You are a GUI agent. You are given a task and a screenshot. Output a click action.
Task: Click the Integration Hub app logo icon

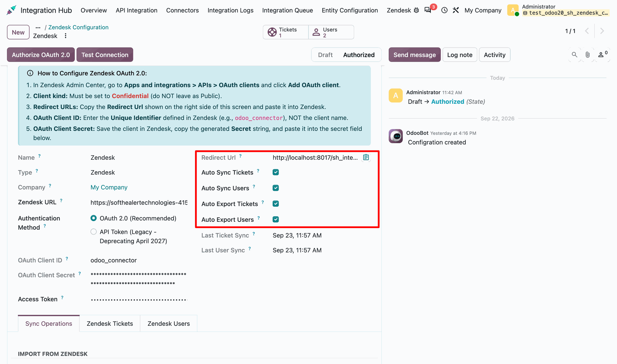click(x=11, y=10)
